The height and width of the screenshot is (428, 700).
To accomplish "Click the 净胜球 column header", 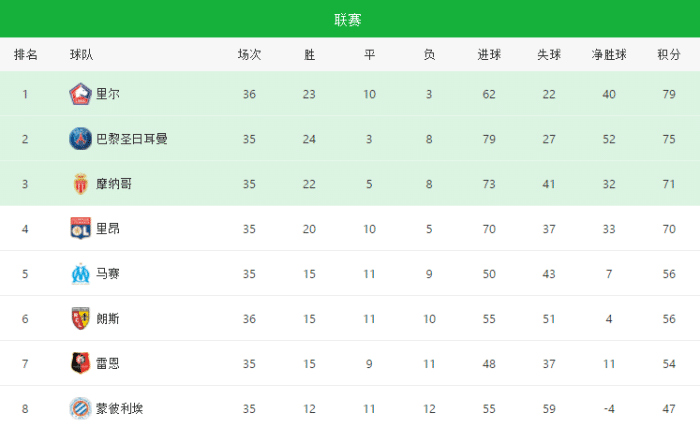I will (609, 55).
